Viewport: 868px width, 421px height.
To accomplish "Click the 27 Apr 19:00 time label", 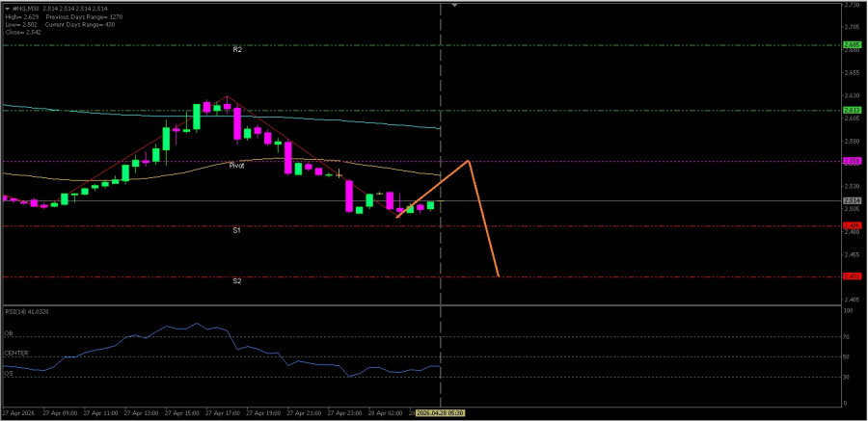I will (x=263, y=413).
